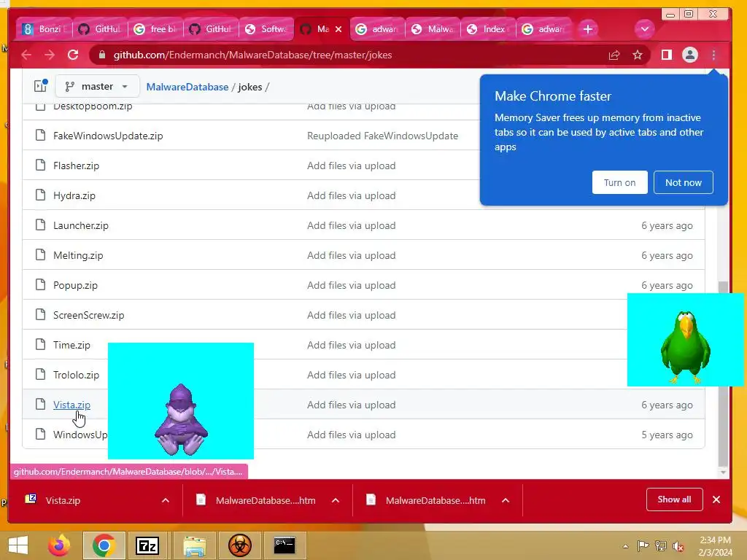Close the downloads bar
The height and width of the screenshot is (560, 747).
tap(716, 499)
